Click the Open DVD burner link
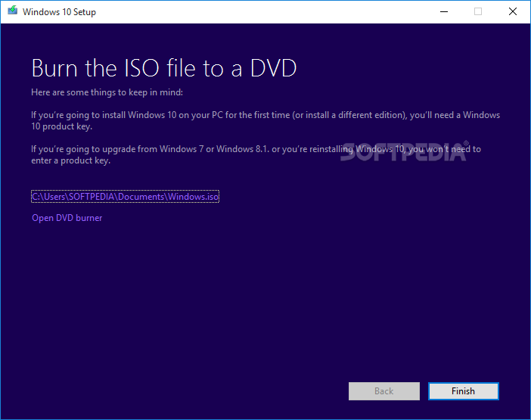Image resolution: width=531 pixels, height=420 pixels. coord(67,218)
